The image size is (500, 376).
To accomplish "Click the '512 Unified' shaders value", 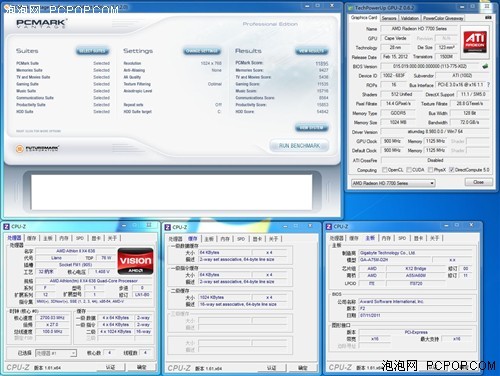I will click(x=401, y=94).
